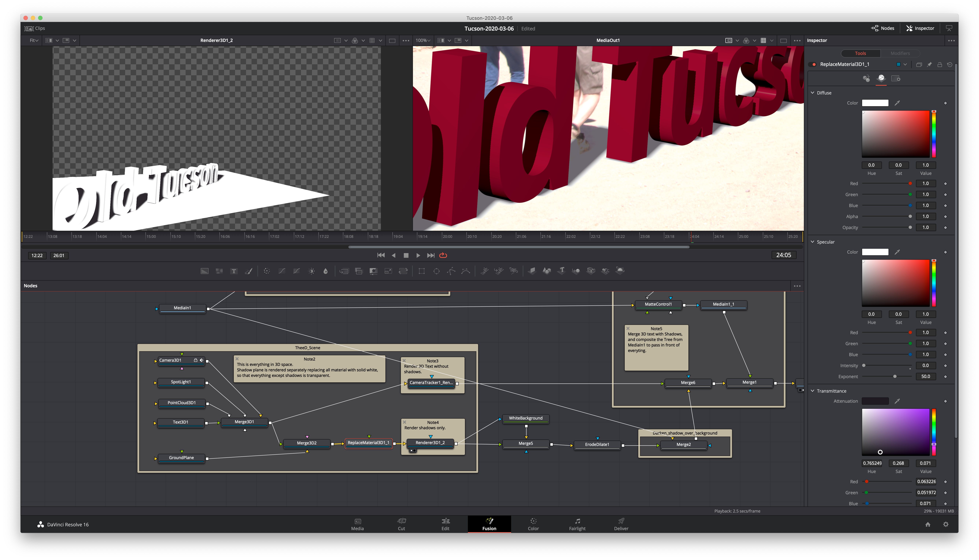
Task: Open the Inspector options menu
Action: [951, 40]
